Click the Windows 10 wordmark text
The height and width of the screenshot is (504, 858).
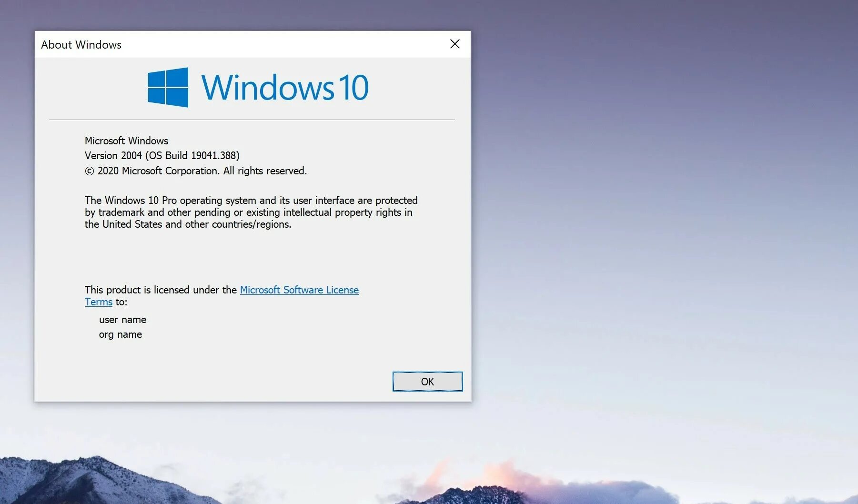tap(286, 88)
